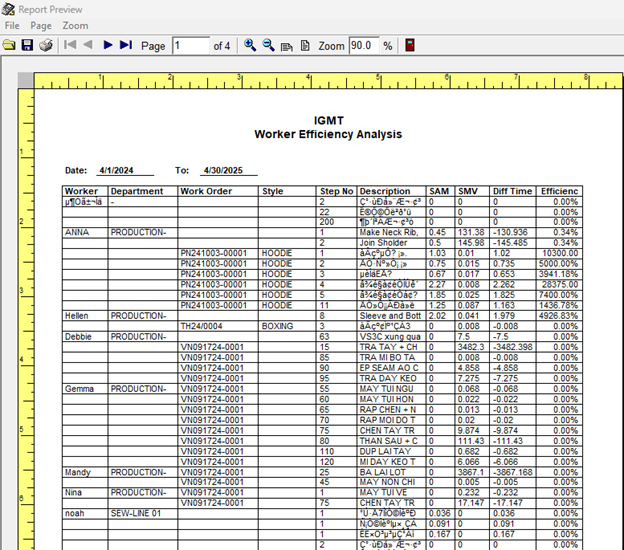Viewport: 624px width, 550px height.
Task: Click description MAY TUI VE
Action: pos(383,493)
